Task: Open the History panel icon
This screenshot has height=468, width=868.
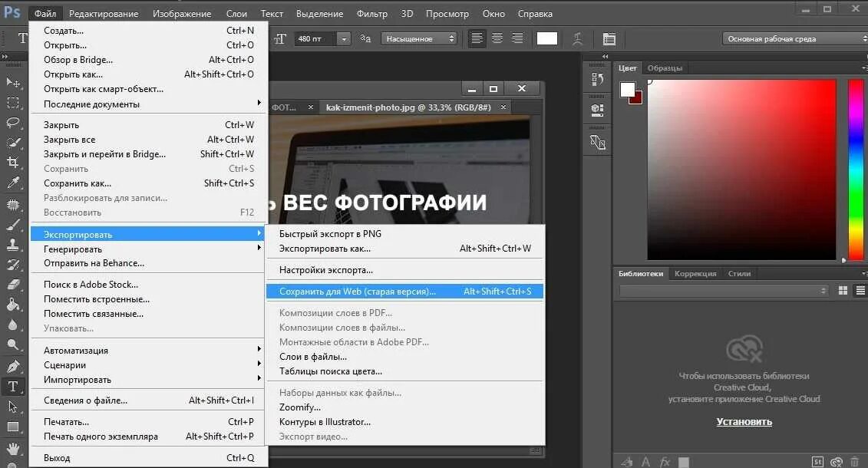Action: 597,80
